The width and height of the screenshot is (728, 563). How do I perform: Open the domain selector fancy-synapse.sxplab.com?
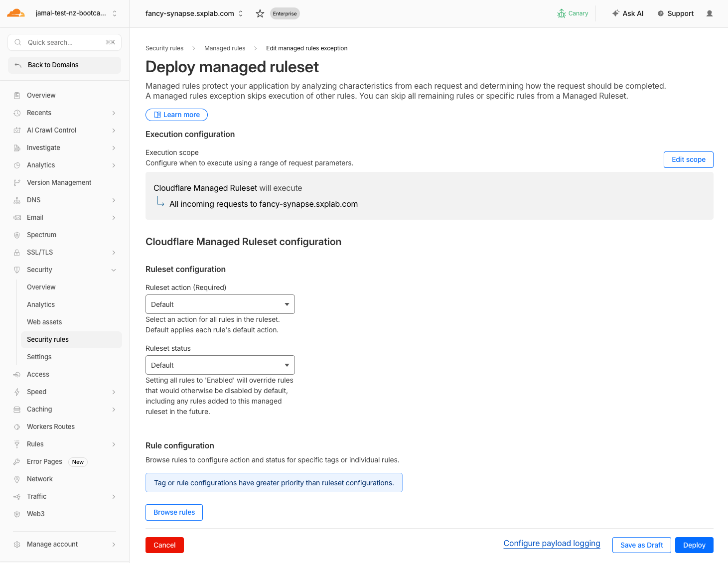pyautogui.click(x=194, y=13)
